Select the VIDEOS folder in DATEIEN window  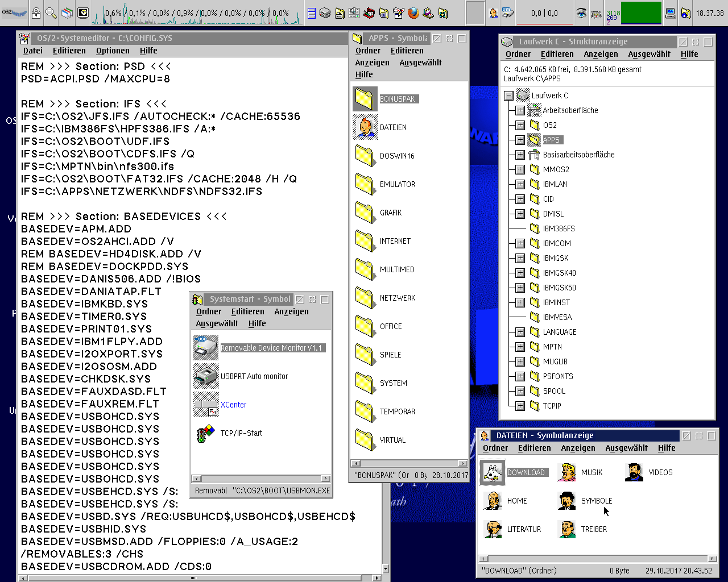(x=634, y=472)
